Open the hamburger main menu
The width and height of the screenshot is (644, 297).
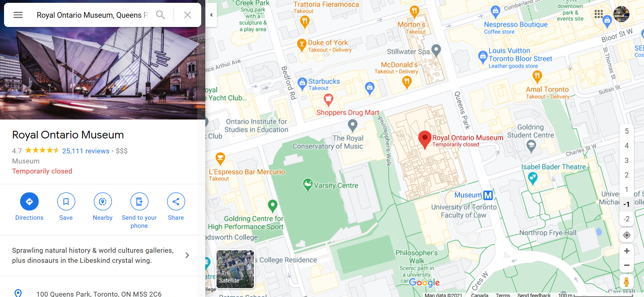coord(18,15)
